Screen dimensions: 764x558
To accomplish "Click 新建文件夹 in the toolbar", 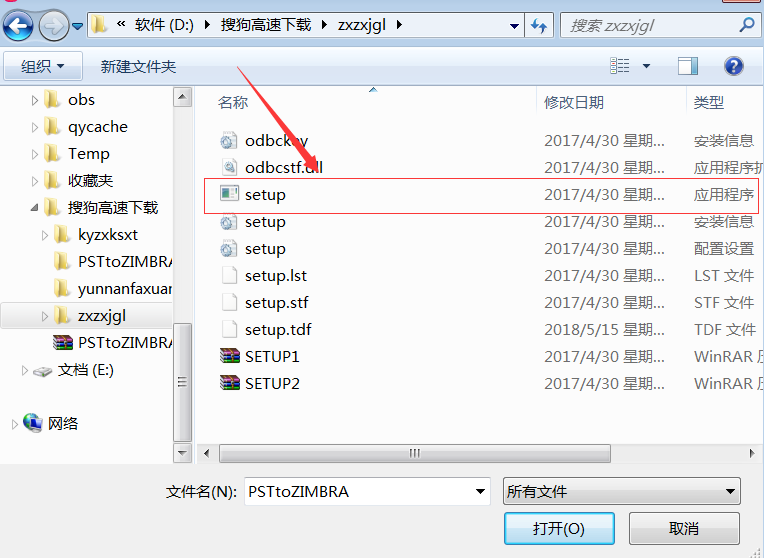I will tap(138, 66).
